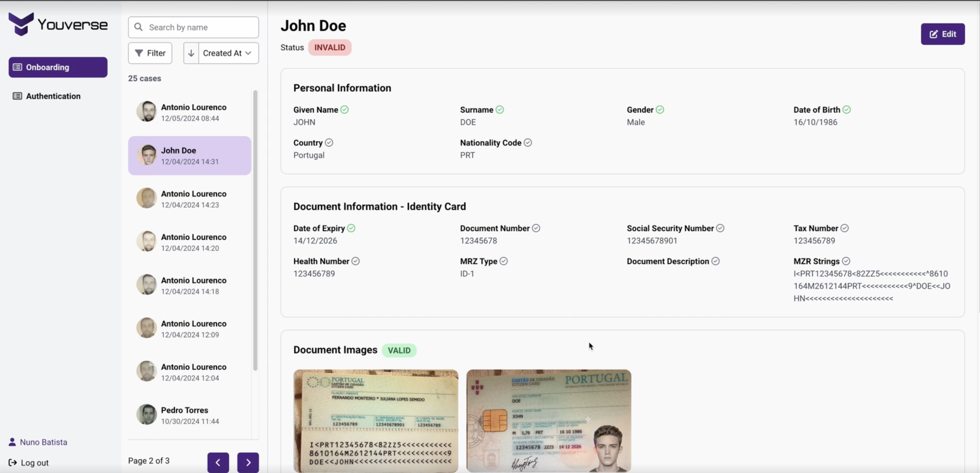Click Pedro Torres avatar photo
980x473 pixels.
[x=146, y=415]
